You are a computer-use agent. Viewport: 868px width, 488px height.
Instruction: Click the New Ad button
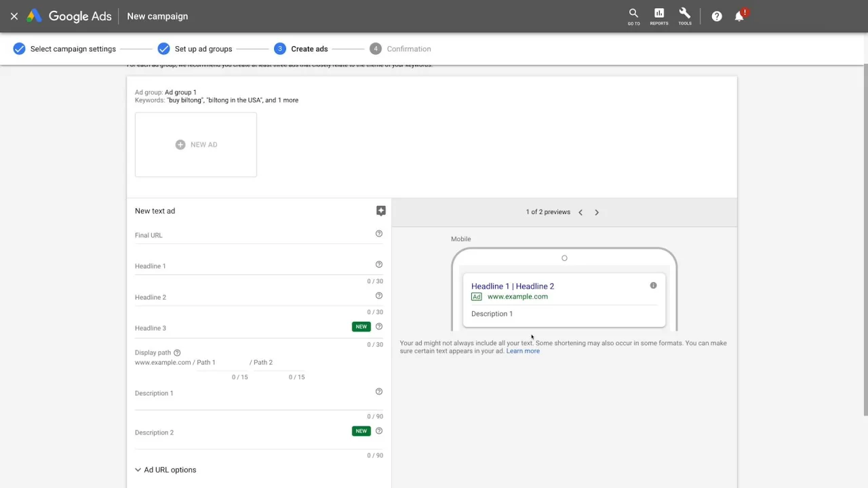(196, 144)
